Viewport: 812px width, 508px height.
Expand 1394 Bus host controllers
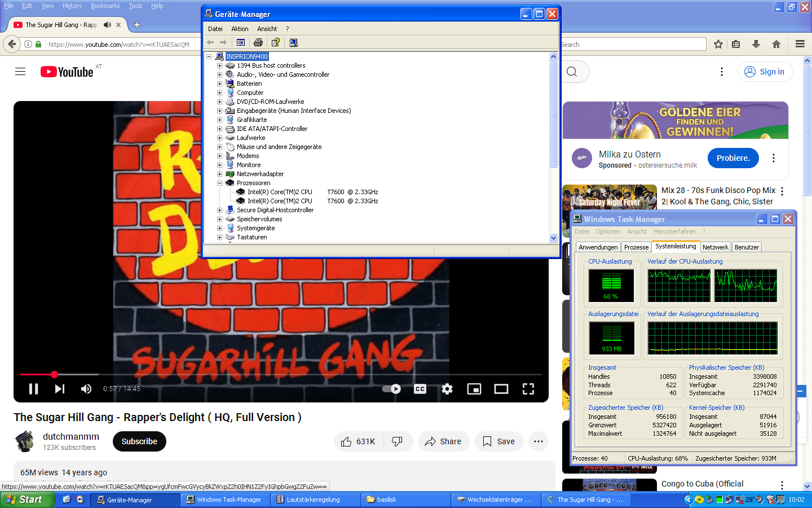click(x=220, y=65)
